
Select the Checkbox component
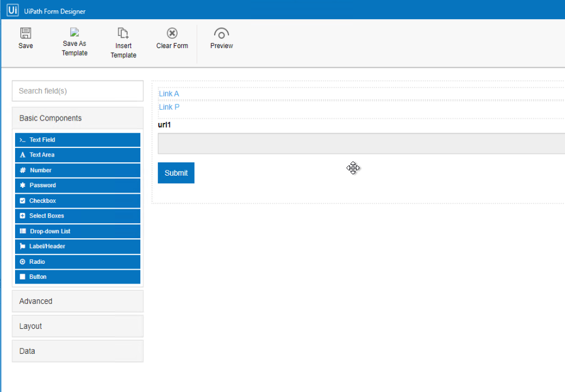point(78,201)
